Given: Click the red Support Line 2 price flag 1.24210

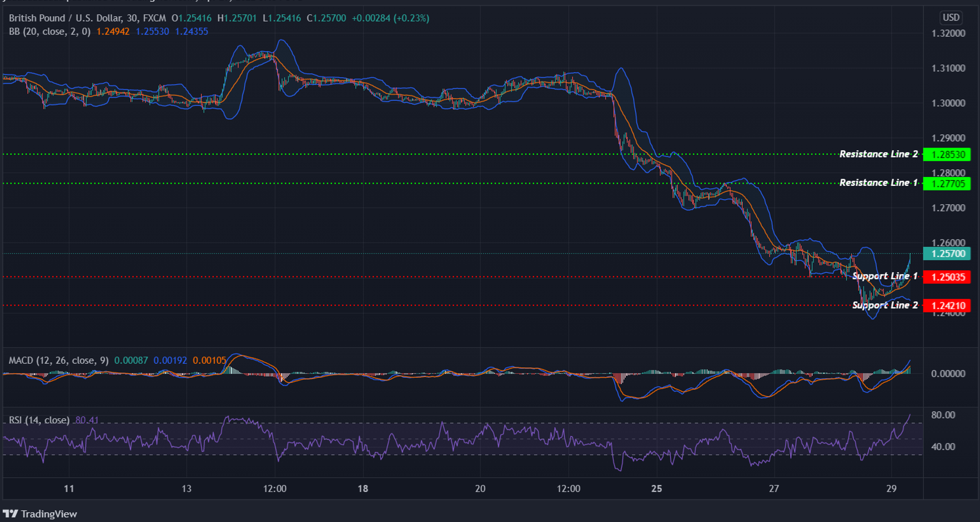Looking at the screenshot, I should (948, 305).
